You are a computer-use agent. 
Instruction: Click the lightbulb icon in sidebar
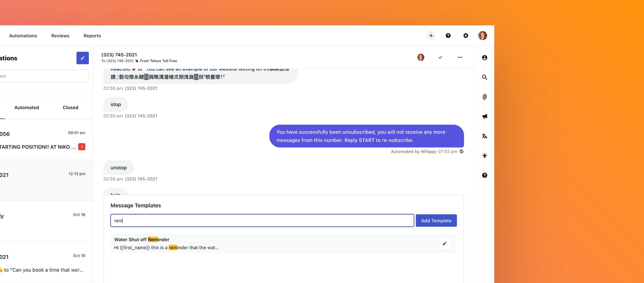[x=484, y=156]
